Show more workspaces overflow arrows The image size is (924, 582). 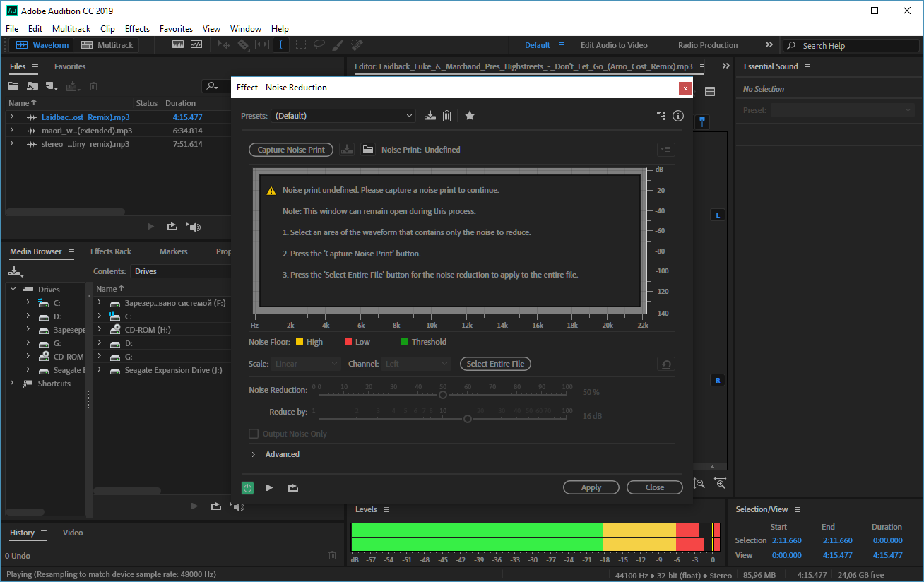(x=769, y=45)
